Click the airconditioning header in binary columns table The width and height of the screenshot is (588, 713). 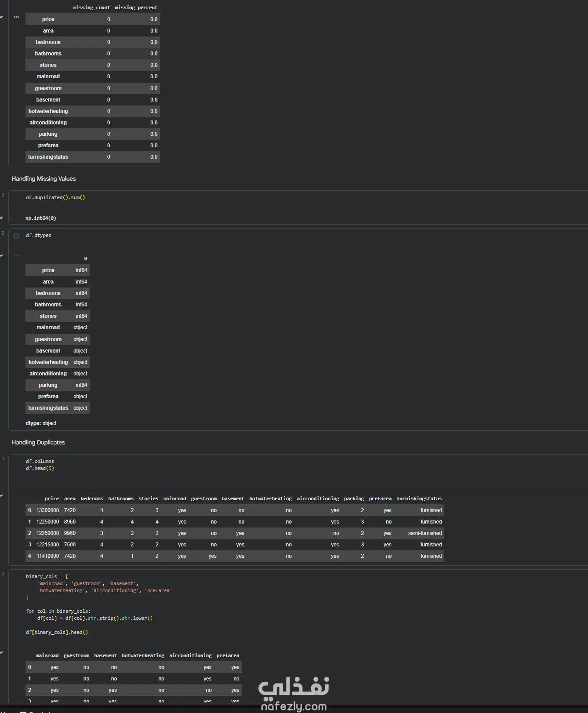(x=190, y=655)
